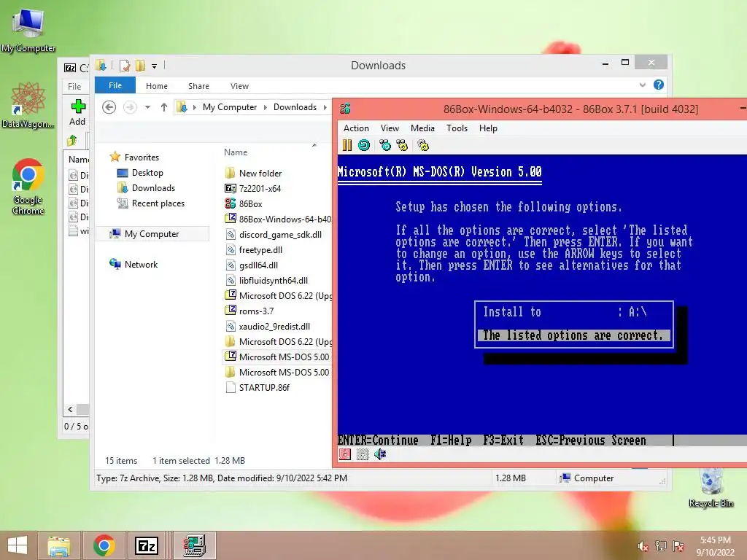Open My Computer desktop icon
Image resolution: width=747 pixels, height=560 pixels.
tap(28, 30)
